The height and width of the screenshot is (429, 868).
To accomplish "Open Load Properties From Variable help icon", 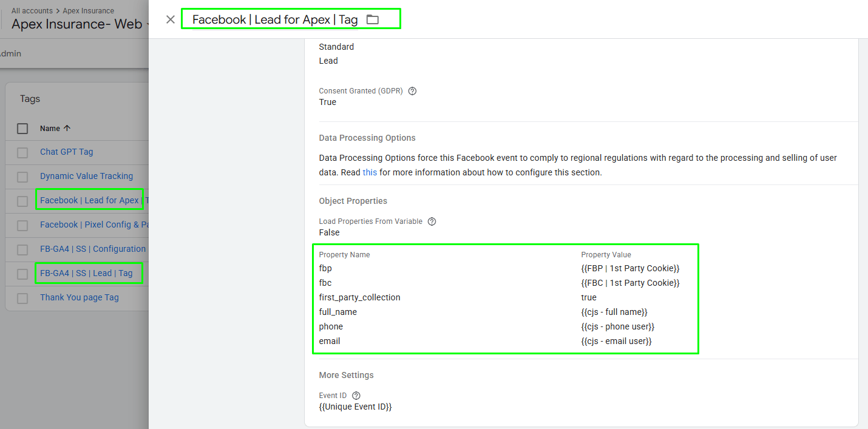I will pos(432,221).
